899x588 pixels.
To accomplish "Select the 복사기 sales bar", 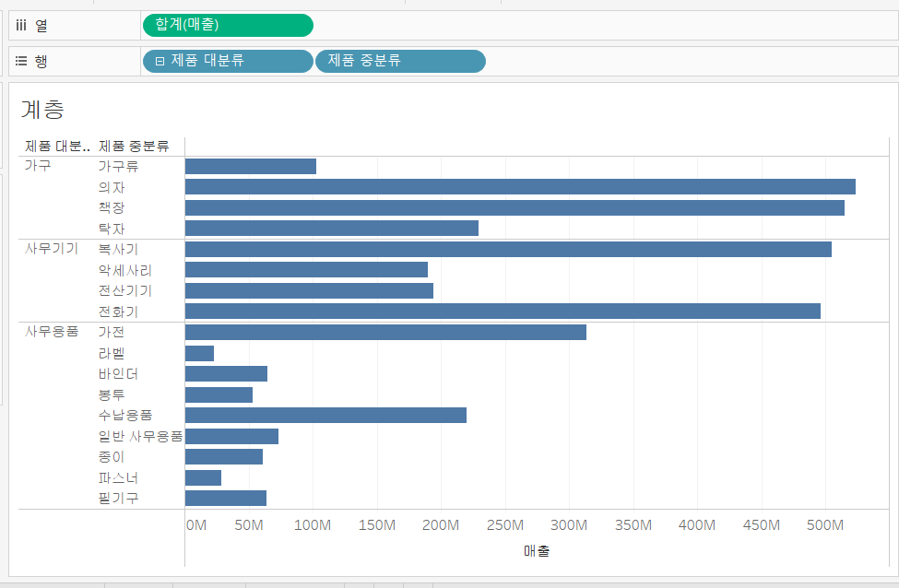I will click(x=508, y=249).
